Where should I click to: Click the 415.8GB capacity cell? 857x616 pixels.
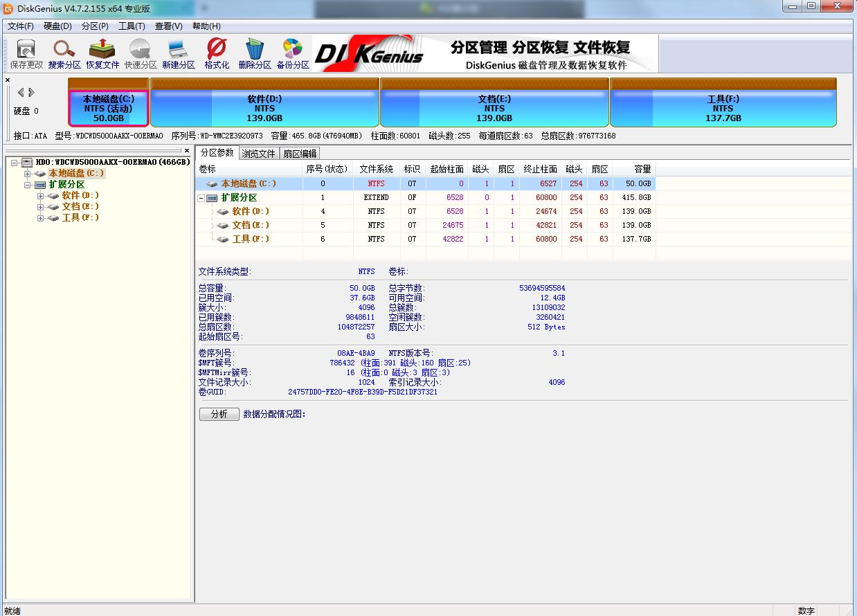pyautogui.click(x=638, y=198)
